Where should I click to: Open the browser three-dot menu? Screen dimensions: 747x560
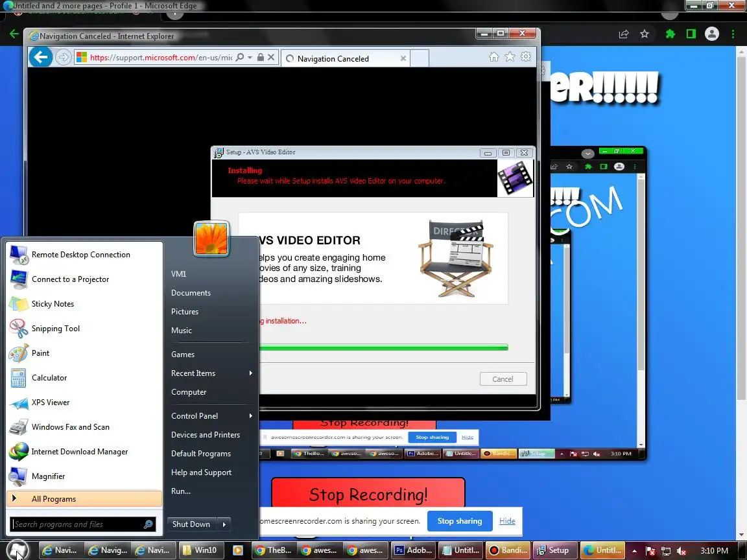click(x=733, y=34)
